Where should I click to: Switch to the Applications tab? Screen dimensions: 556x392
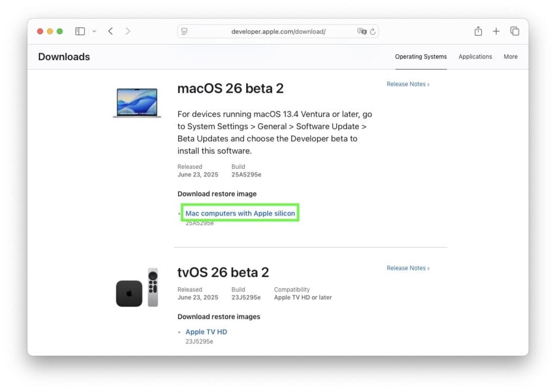[x=475, y=56]
